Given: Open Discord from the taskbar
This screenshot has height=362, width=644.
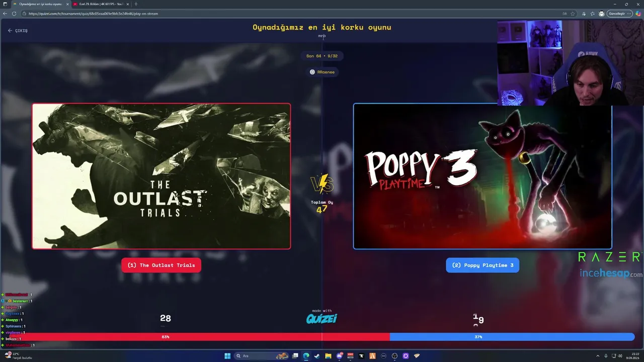Looking at the screenshot, I should [340, 356].
